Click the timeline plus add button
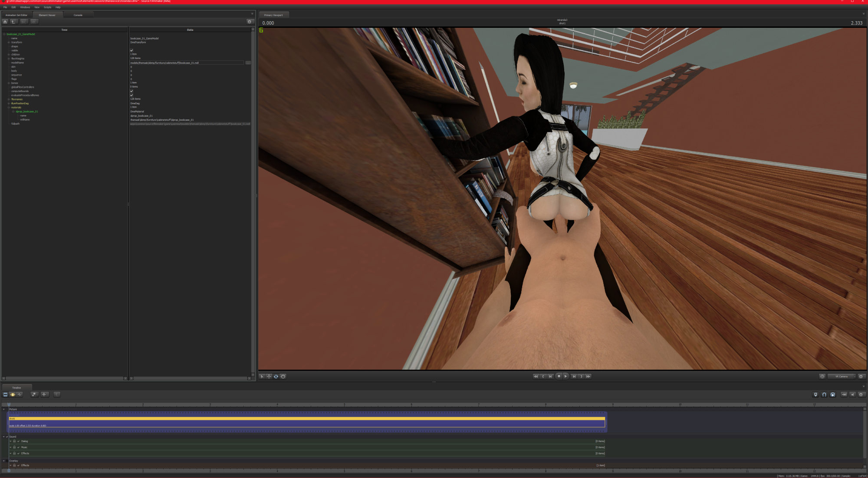868x478 pixels. (x=45, y=395)
